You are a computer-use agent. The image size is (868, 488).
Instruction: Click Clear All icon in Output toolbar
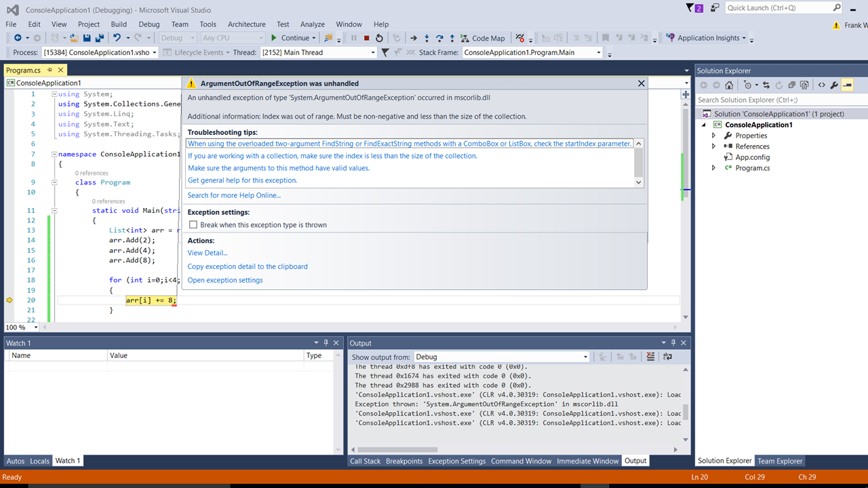[x=650, y=357]
